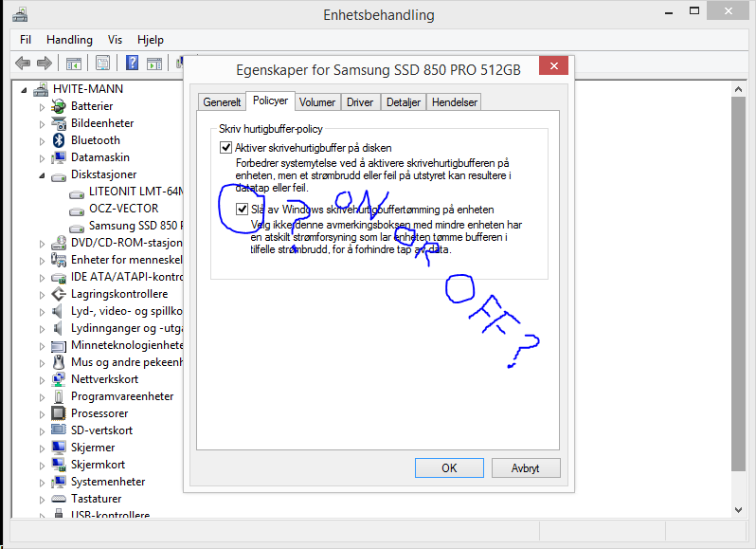Expand the Skjermkort node
This screenshot has width=756, height=549.
[42, 466]
